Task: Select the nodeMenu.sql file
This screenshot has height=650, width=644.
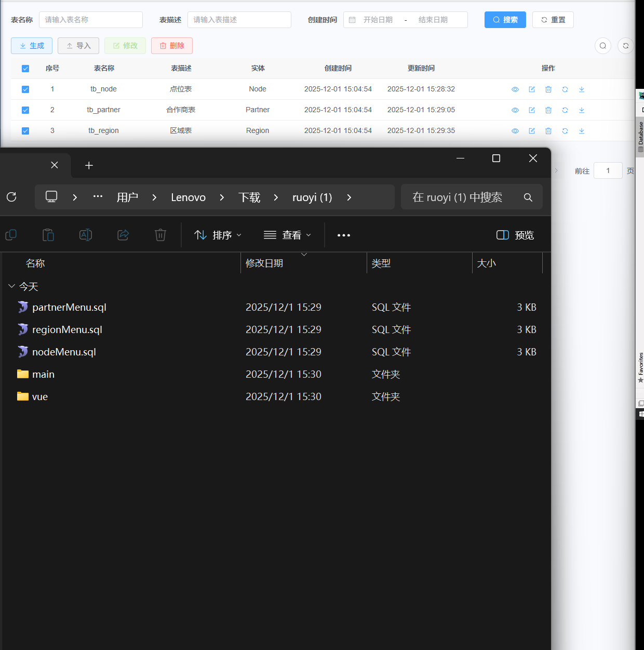Action: click(x=64, y=352)
